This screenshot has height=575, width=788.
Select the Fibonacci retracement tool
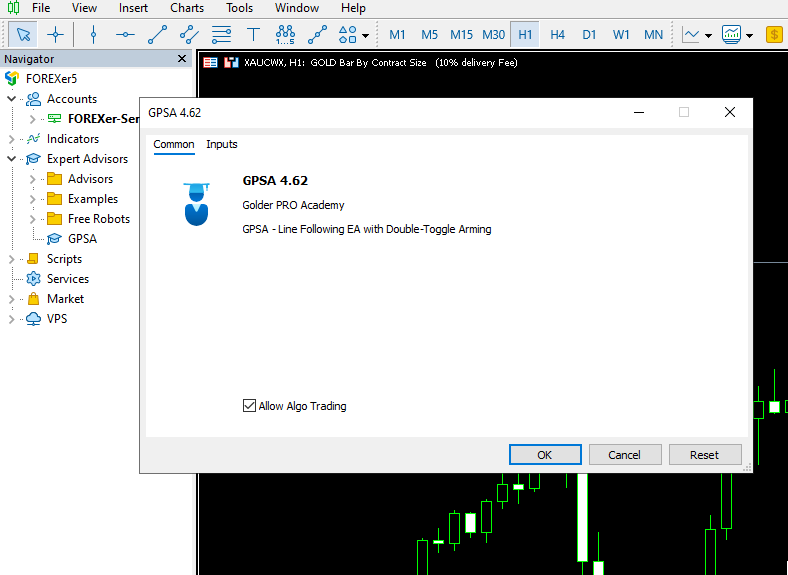[221, 35]
